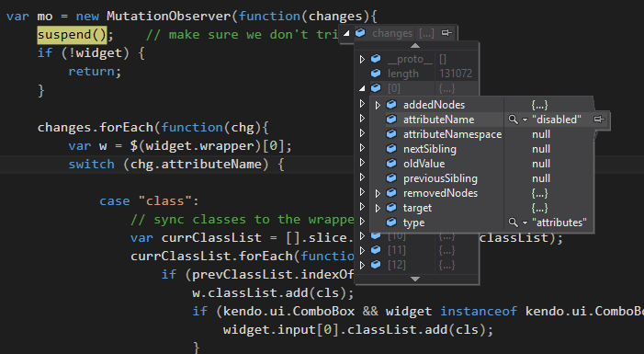Expand the removedNodes property

coord(378,193)
